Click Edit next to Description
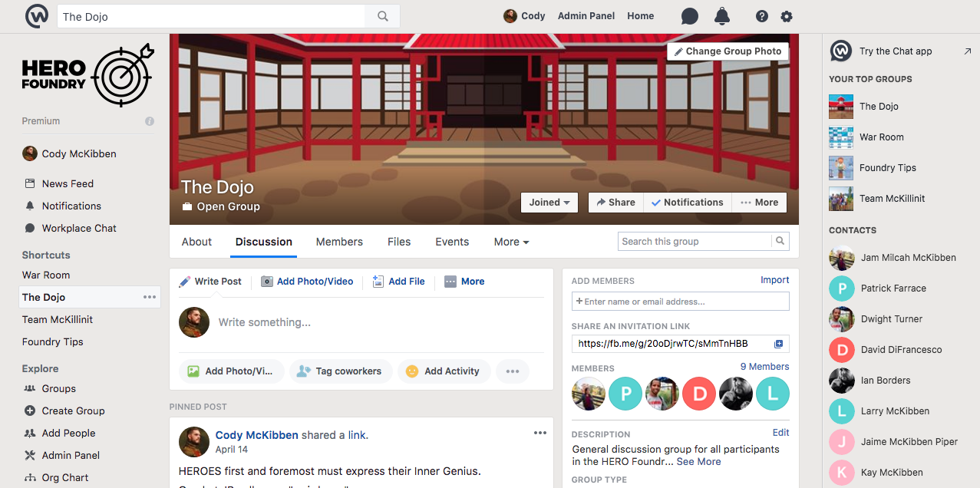The image size is (980, 488). point(781,433)
